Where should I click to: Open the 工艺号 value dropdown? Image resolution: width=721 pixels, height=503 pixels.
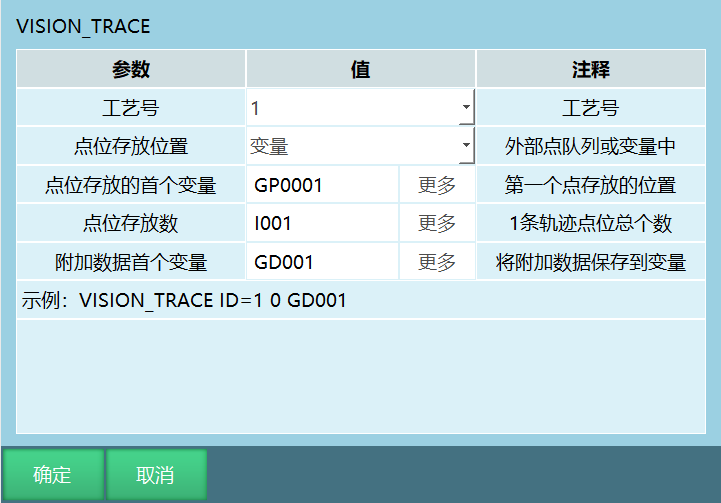360,108
